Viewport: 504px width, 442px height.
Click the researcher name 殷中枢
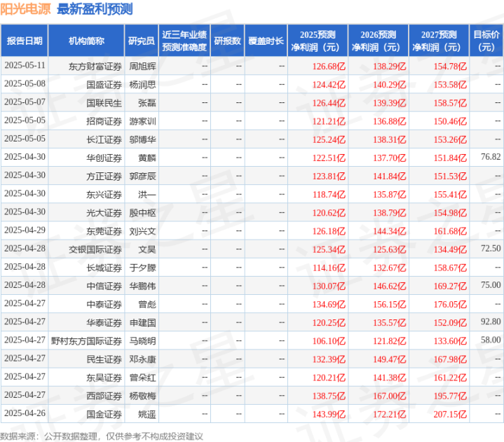[143, 213]
